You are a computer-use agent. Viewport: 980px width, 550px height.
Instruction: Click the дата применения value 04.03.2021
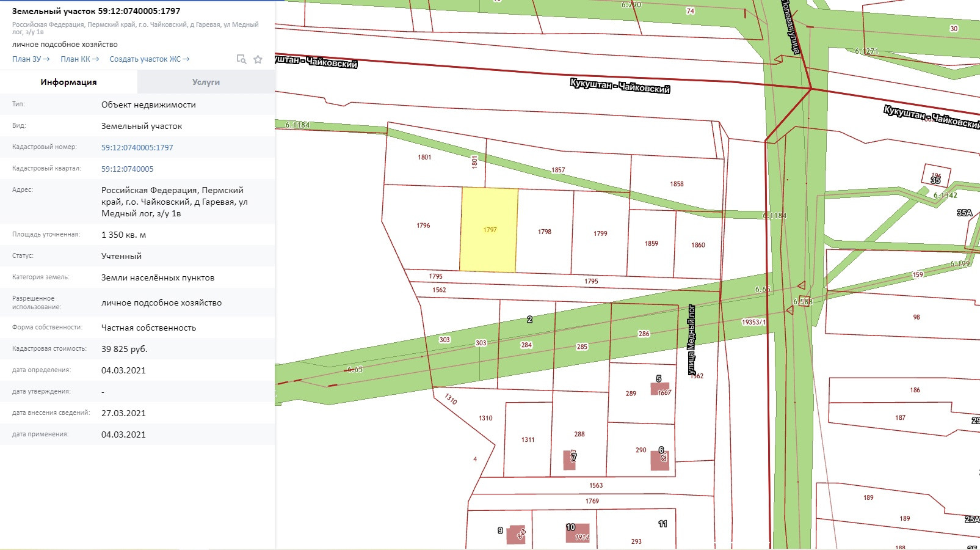pyautogui.click(x=123, y=435)
